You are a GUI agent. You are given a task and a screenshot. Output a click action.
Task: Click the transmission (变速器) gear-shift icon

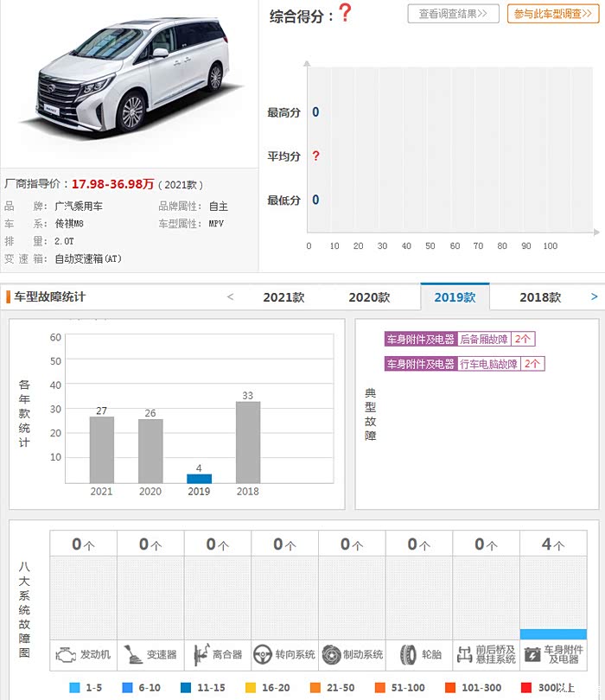coord(131,654)
